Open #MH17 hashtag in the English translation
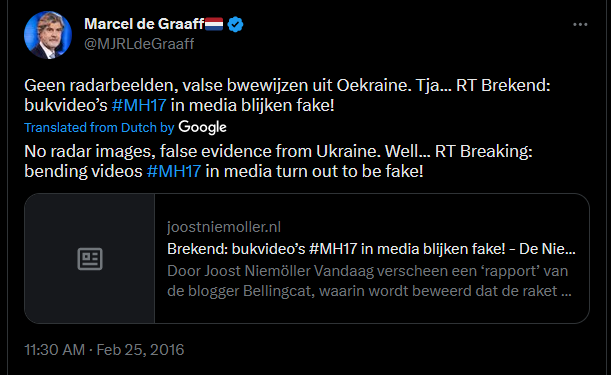This screenshot has width=611, height=375. coord(174,172)
